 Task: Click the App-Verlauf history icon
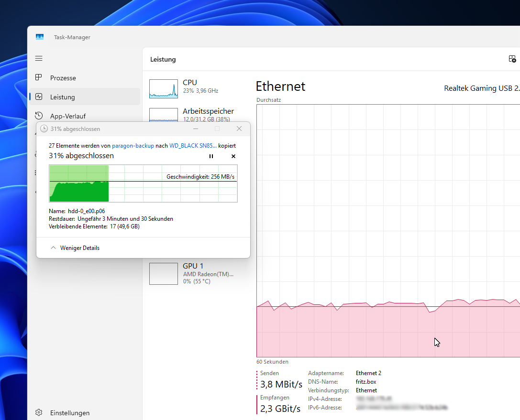point(39,116)
